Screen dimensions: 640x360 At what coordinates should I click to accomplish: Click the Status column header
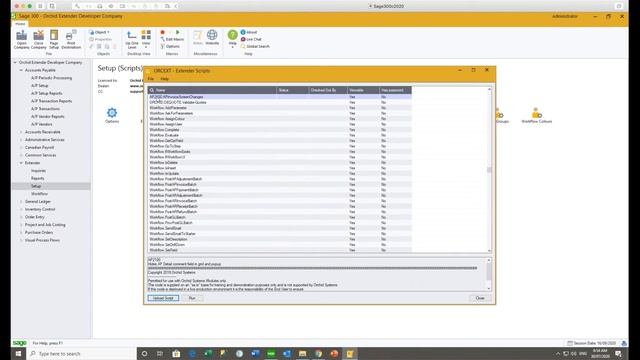[x=293, y=90]
